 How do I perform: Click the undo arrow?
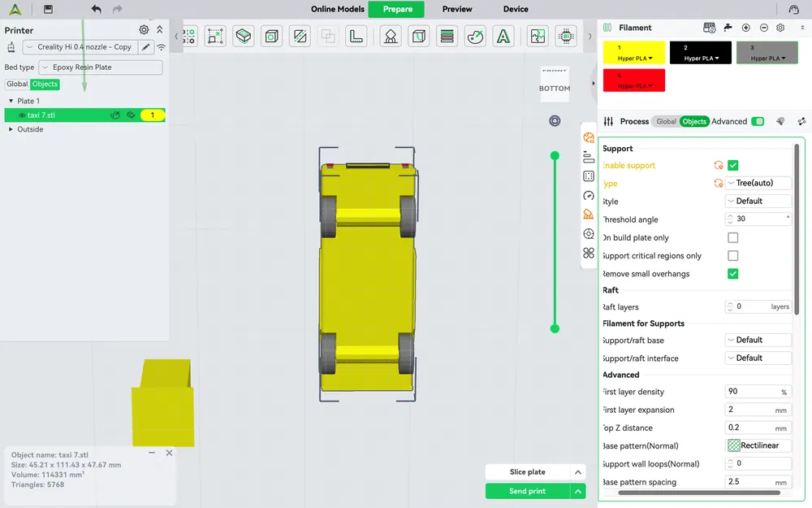tap(97, 9)
